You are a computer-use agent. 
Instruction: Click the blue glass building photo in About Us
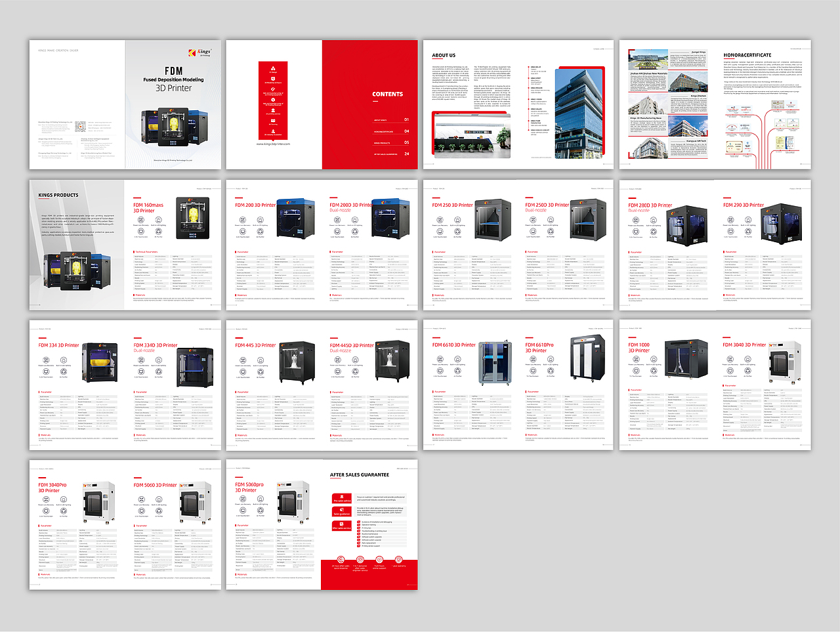(x=579, y=113)
